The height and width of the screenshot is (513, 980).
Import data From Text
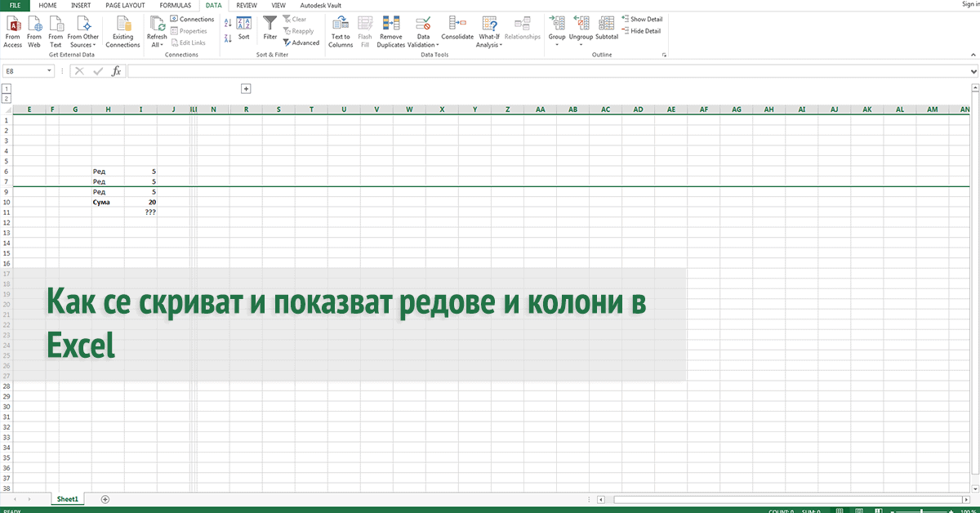(x=56, y=31)
